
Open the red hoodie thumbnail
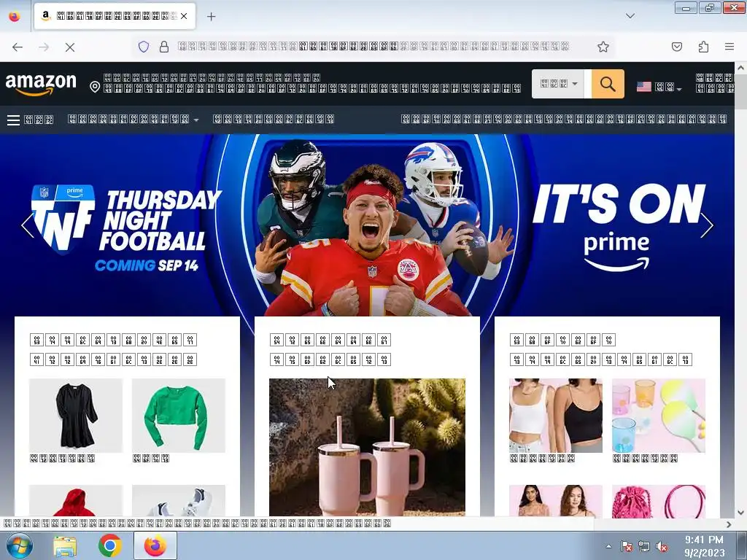pos(76,500)
